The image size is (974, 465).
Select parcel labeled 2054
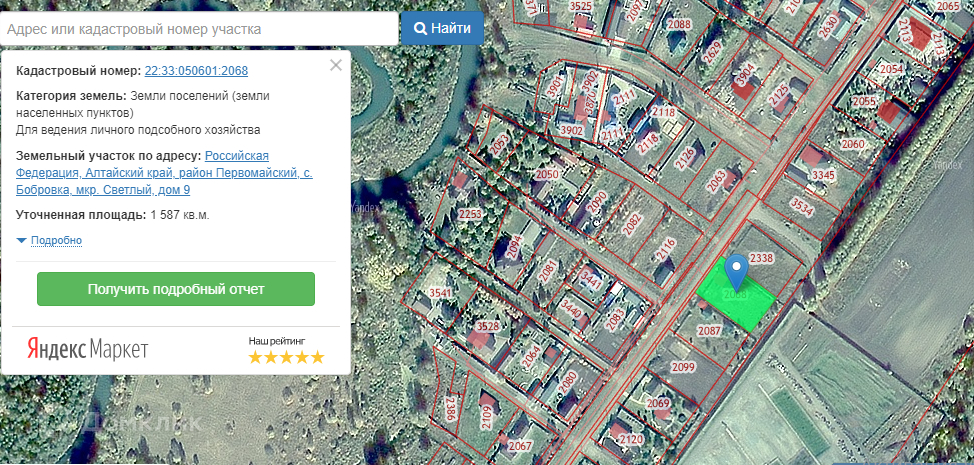891,69
